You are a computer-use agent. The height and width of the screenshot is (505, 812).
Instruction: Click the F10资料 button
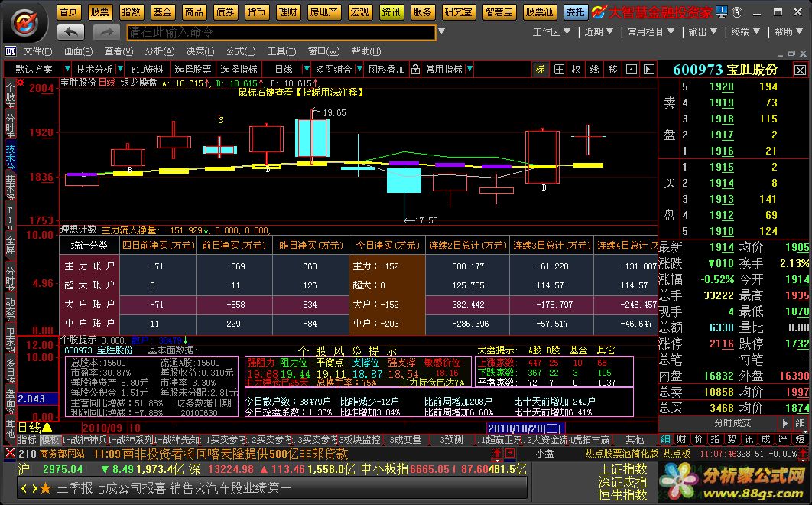click(x=147, y=69)
